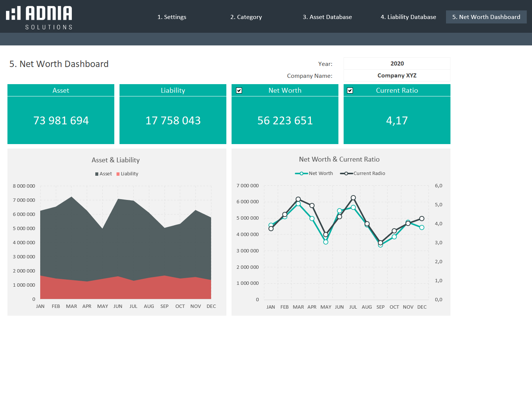Select the Year cell showing 2020
Image resolution: width=532 pixels, height=398 pixels.
click(397, 64)
